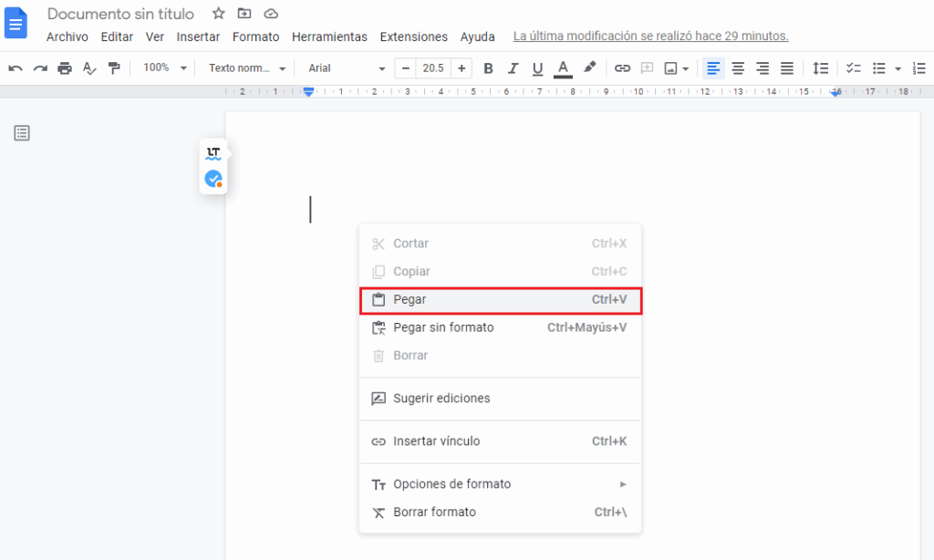Open the LanguageTool extension icon

(213, 153)
